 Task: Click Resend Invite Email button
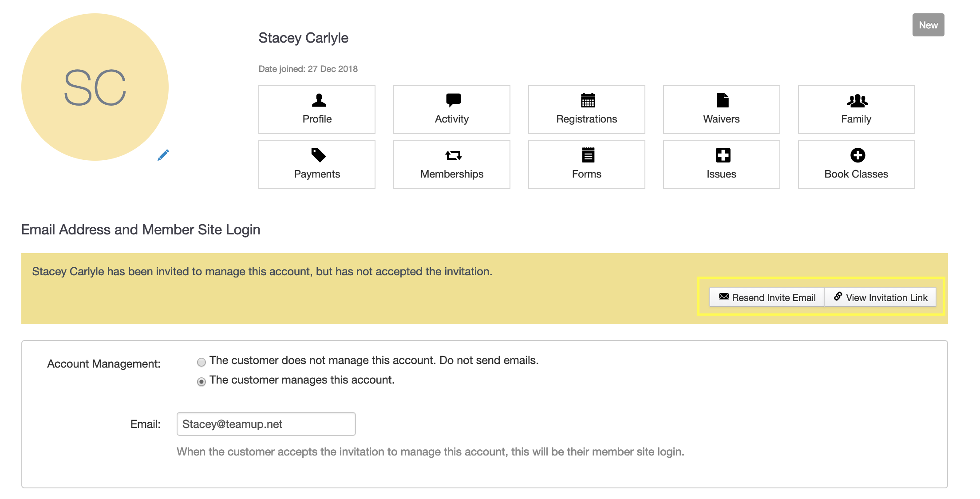[767, 297]
